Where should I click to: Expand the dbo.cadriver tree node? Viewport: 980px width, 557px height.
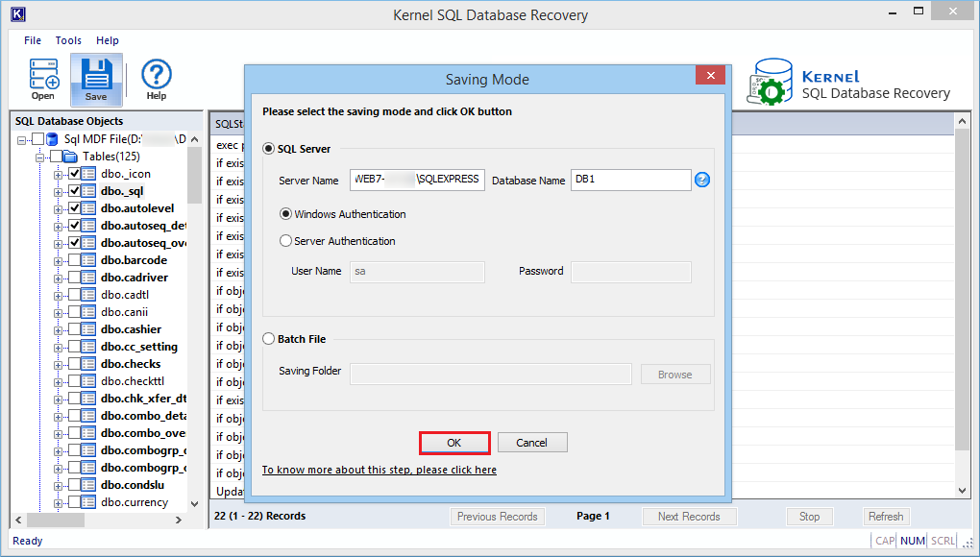point(58,278)
